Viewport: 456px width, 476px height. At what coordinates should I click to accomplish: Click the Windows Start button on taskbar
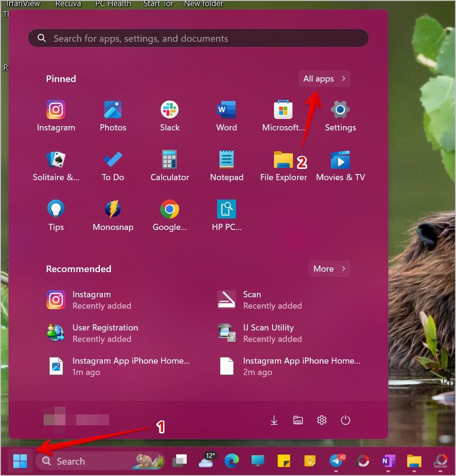(20, 461)
